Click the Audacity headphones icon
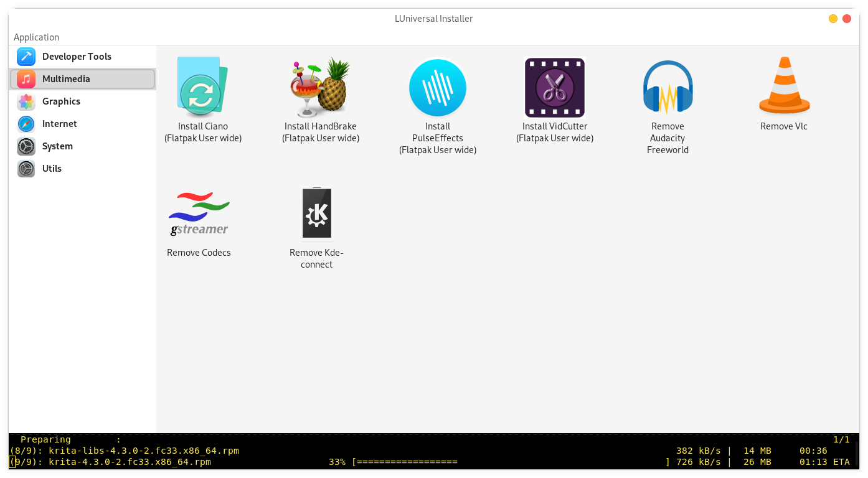This screenshot has height=478, width=868. [668, 87]
